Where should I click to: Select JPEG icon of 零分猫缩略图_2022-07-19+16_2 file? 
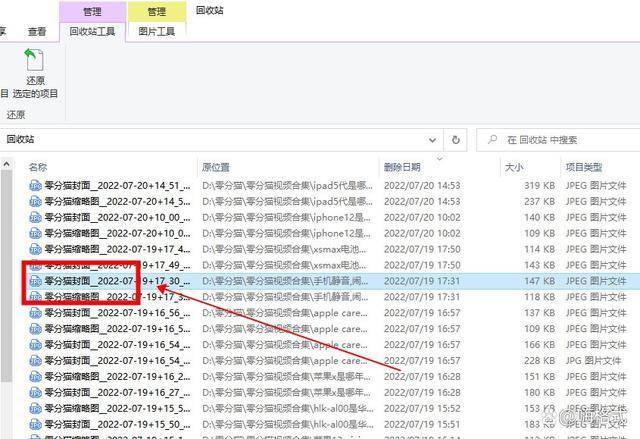(x=36, y=377)
